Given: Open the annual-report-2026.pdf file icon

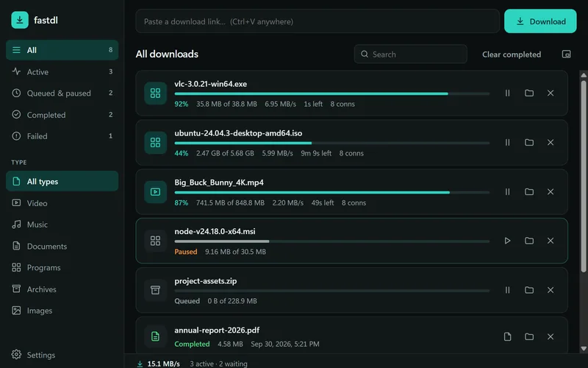Looking at the screenshot, I should point(507,336).
